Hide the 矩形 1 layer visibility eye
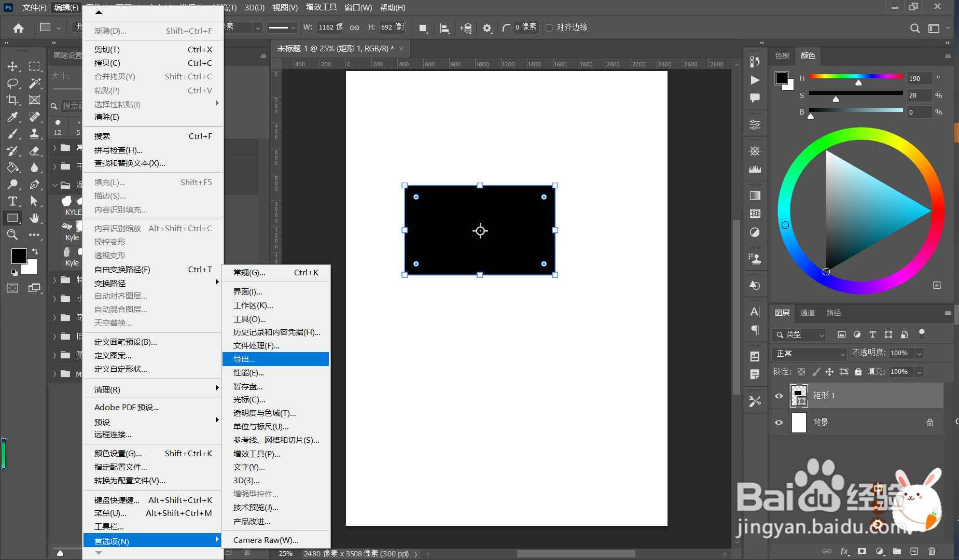Viewport: 959px width, 560px height. [779, 395]
